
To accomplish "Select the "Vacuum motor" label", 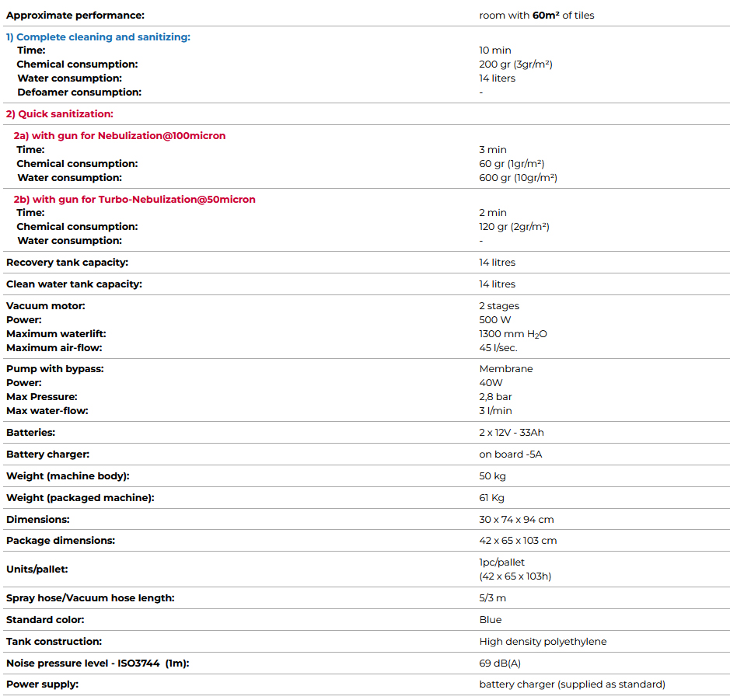I will (x=46, y=306).
